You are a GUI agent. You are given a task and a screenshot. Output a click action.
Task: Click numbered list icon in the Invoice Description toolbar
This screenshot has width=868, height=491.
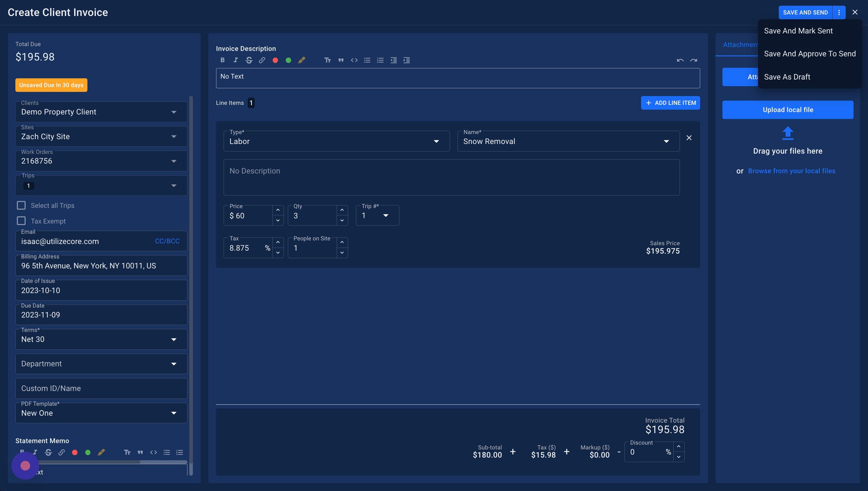pyautogui.click(x=380, y=60)
